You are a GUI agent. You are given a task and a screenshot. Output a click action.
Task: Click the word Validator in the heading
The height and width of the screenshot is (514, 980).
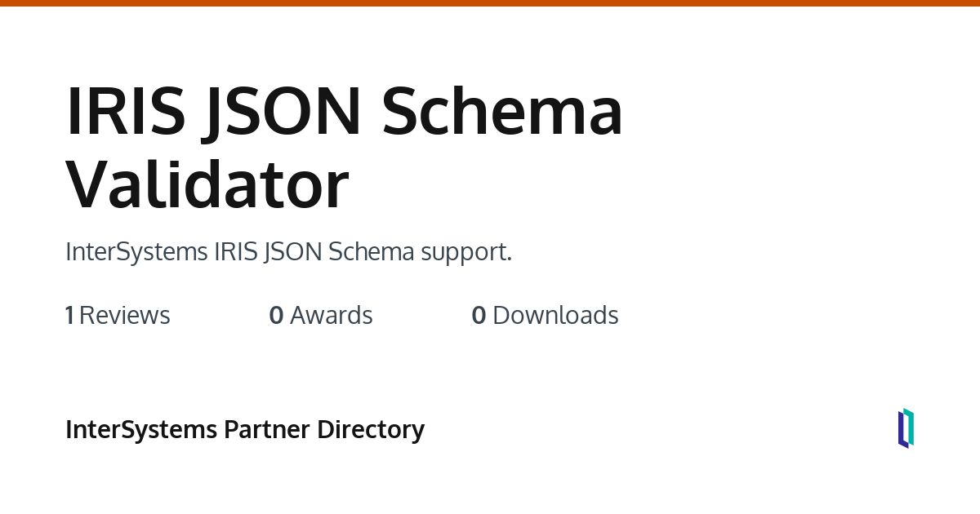coord(207,186)
